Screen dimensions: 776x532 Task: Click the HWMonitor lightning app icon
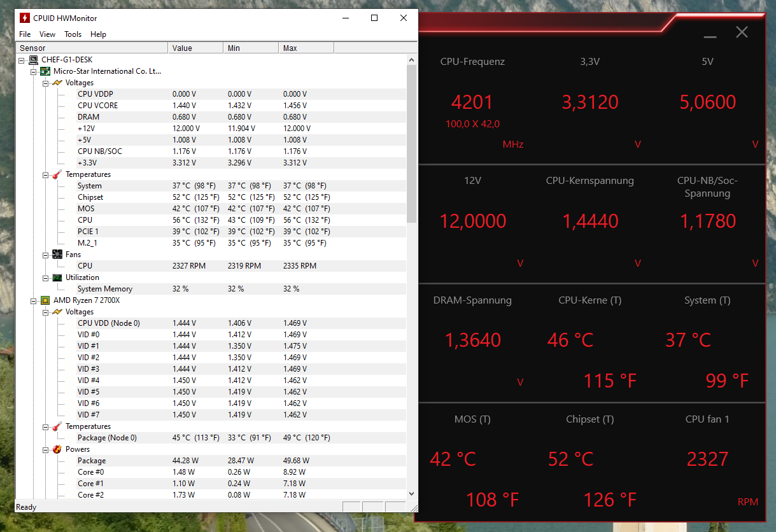(25, 18)
